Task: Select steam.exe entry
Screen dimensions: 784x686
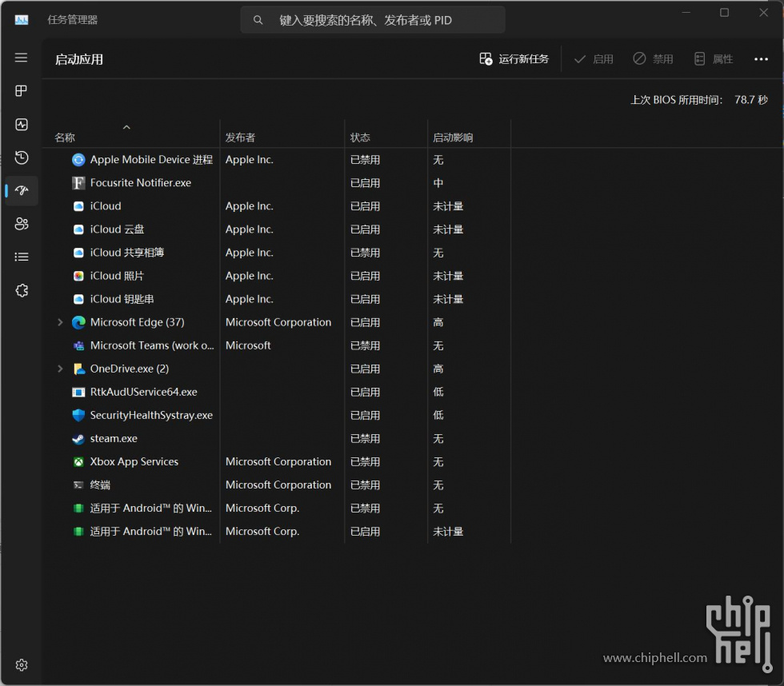Action: (277, 439)
